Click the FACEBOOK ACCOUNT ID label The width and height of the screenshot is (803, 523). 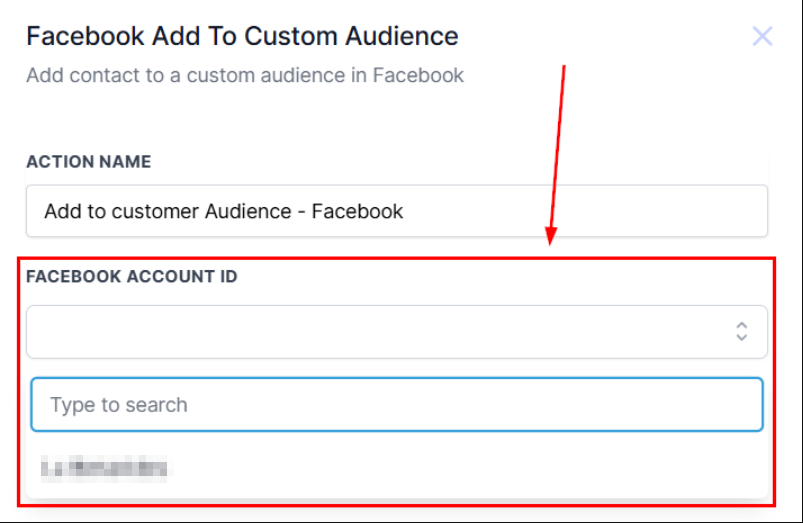tap(132, 277)
